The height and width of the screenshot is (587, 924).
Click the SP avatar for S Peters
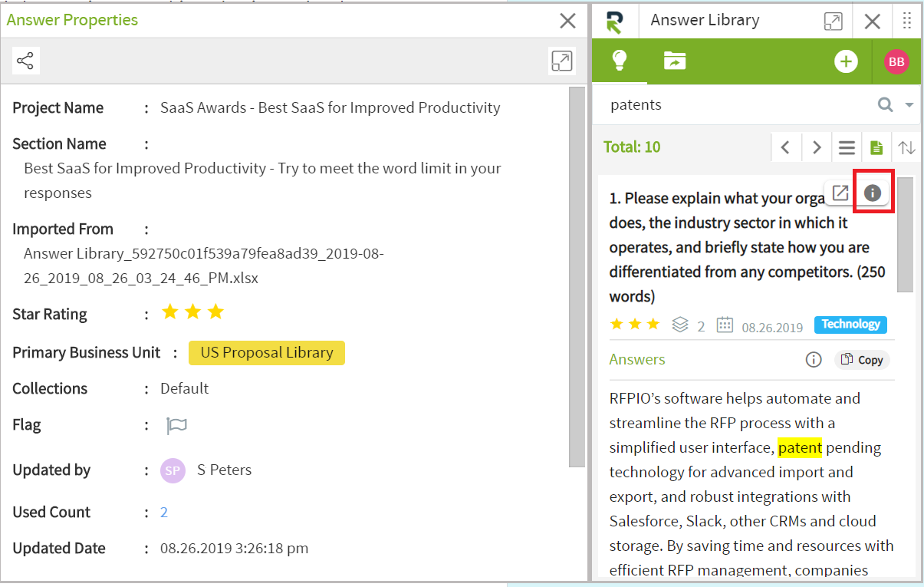(173, 470)
